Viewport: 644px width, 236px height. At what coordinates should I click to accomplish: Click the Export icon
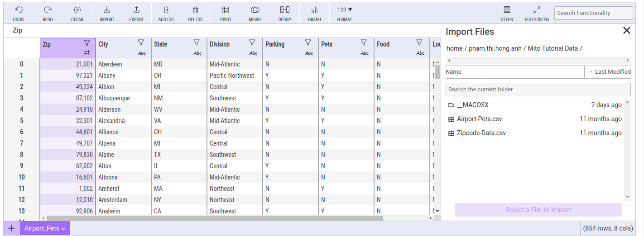(x=136, y=10)
